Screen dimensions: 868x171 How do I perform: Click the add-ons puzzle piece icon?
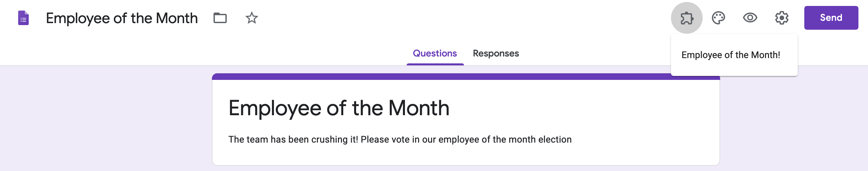(686, 18)
